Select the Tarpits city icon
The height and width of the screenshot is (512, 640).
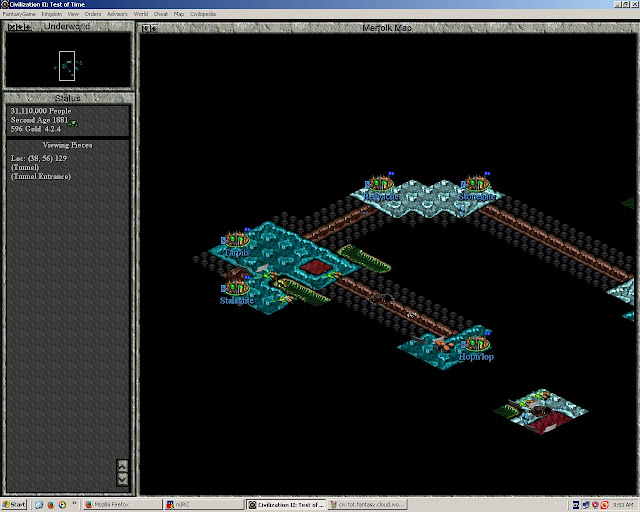237,239
